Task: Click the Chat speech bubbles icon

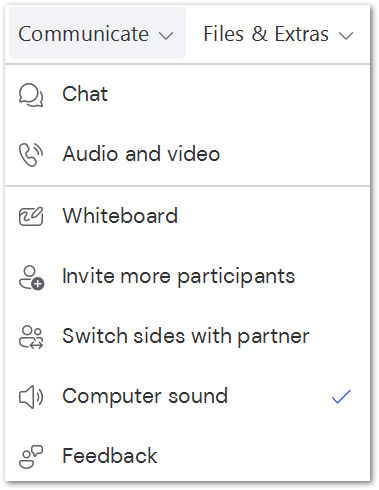Action: click(x=31, y=95)
